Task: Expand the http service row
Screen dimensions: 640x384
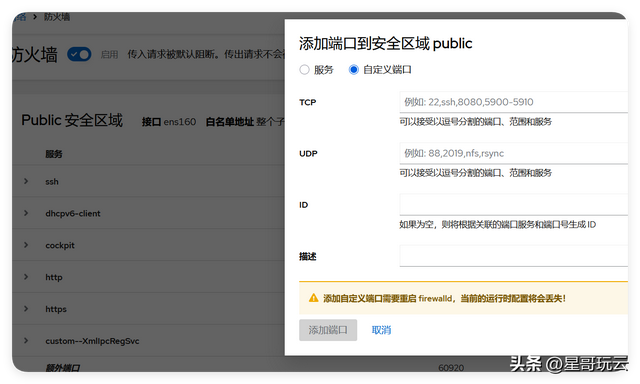Action: 26,277
